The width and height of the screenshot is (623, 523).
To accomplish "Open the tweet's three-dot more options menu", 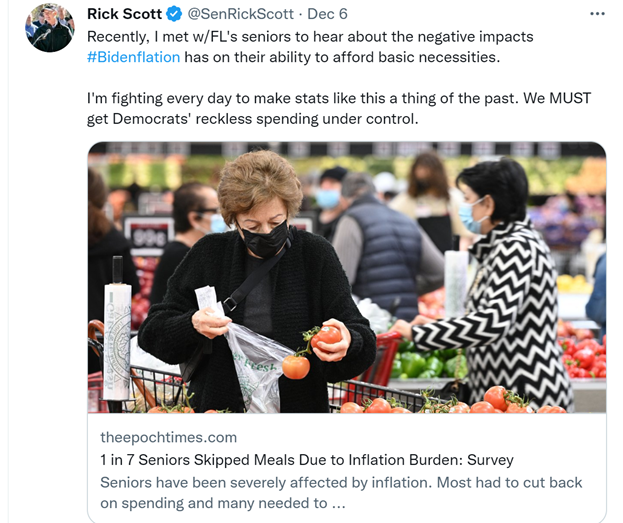I will tap(597, 14).
